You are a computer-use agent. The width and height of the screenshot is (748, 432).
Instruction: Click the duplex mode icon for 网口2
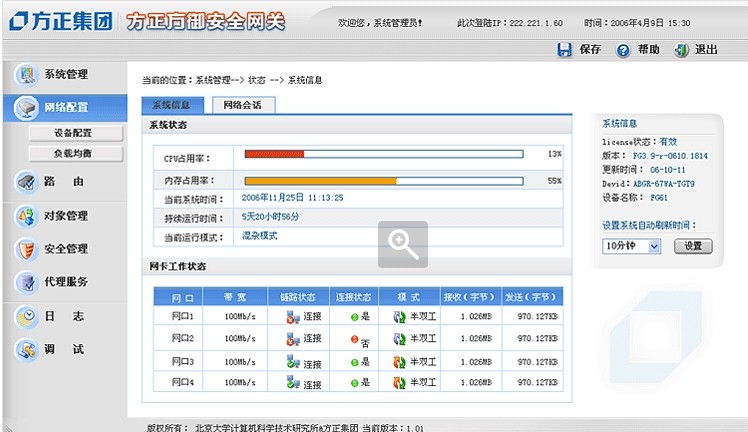pos(399,339)
